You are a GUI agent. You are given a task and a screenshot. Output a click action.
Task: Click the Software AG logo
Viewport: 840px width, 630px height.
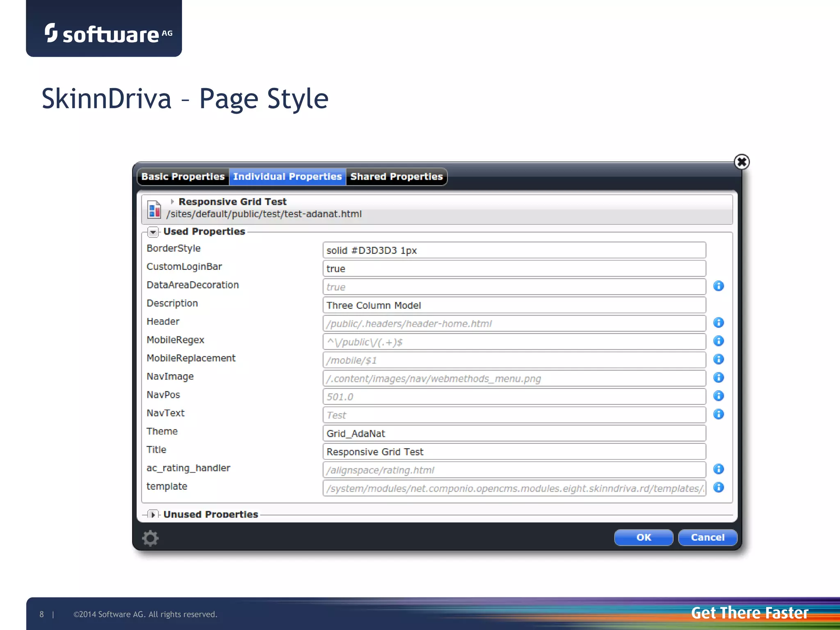[108, 33]
